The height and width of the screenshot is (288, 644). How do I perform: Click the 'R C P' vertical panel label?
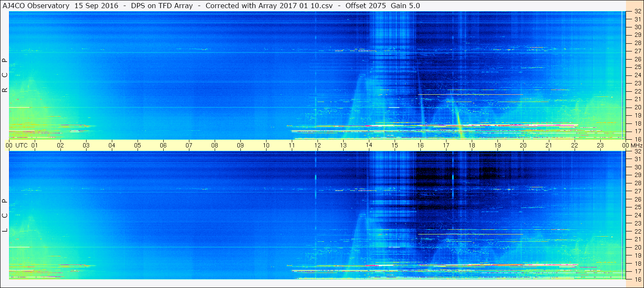[x=5, y=75]
